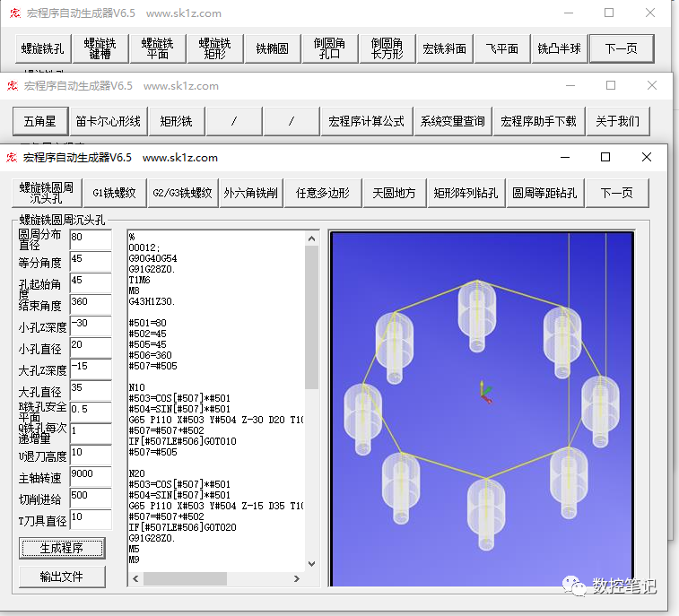679x616 pixels.
Task: Click the 小孔Z深度 field
Action: [x=91, y=326]
